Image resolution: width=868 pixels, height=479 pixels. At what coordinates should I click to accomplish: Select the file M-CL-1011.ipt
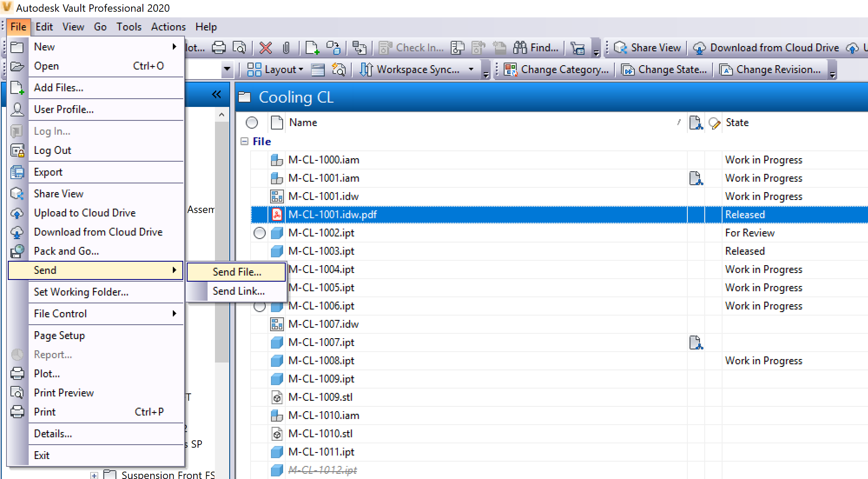[321, 452]
